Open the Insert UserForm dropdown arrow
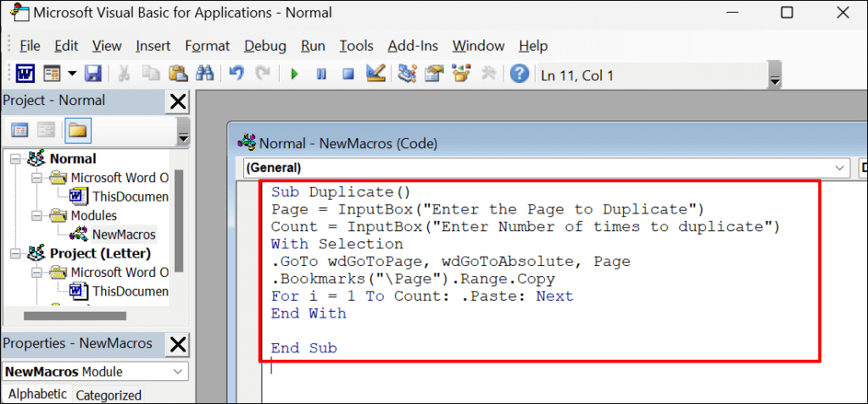Viewport: 868px width, 404px height. tap(72, 75)
